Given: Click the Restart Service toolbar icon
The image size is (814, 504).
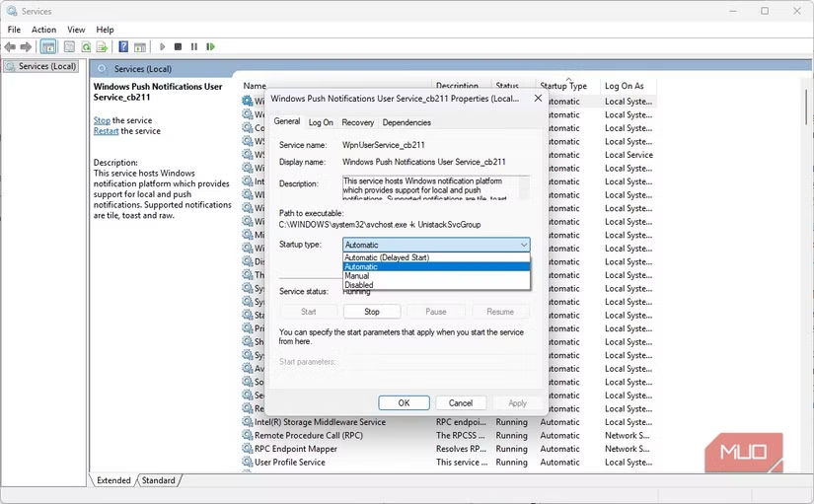Looking at the screenshot, I should pos(210,46).
